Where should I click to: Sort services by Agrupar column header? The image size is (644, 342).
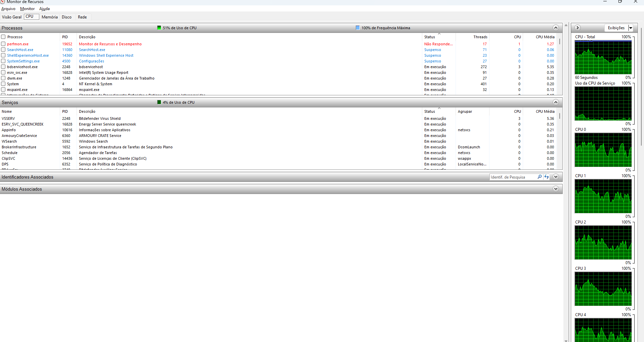[472, 111]
